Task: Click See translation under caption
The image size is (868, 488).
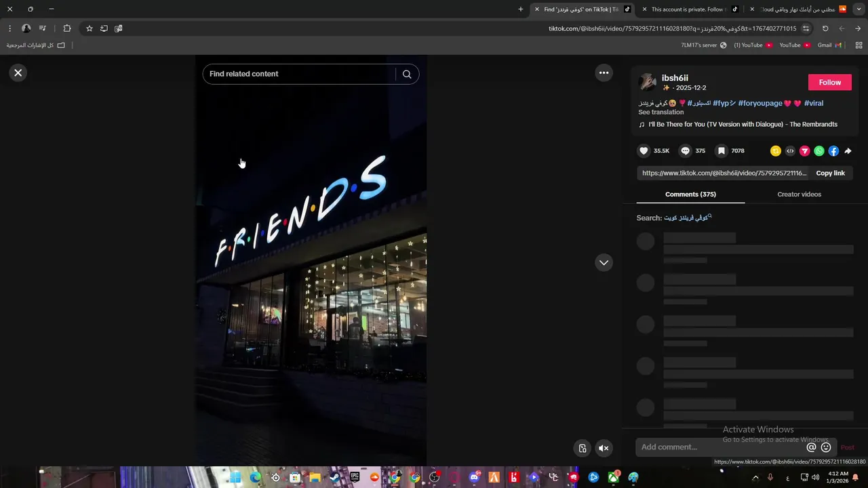Action: 660,112
